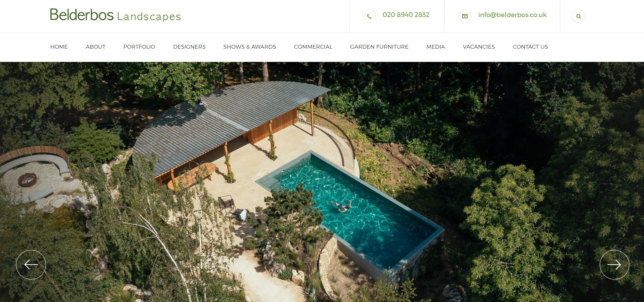Viewport: 644px width, 302px height.
Task: Open the Contact Us page
Action: pyautogui.click(x=530, y=47)
